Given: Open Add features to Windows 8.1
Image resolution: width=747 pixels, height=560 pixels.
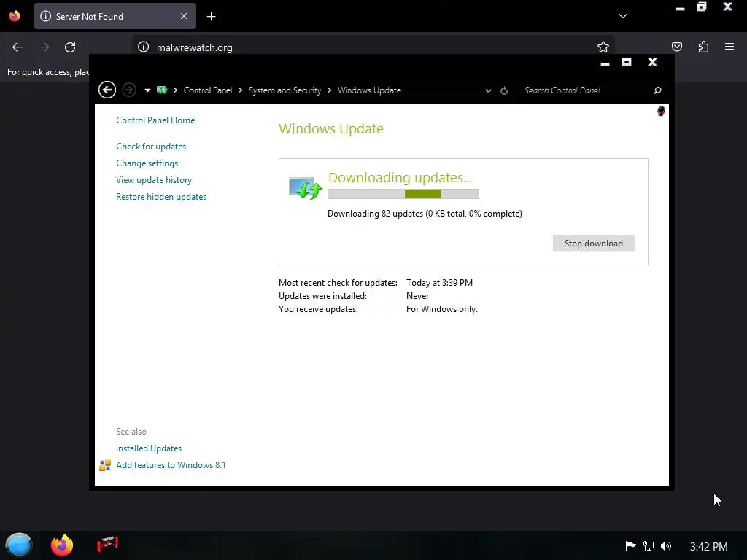Looking at the screenshot, I should tap(171, 464).
